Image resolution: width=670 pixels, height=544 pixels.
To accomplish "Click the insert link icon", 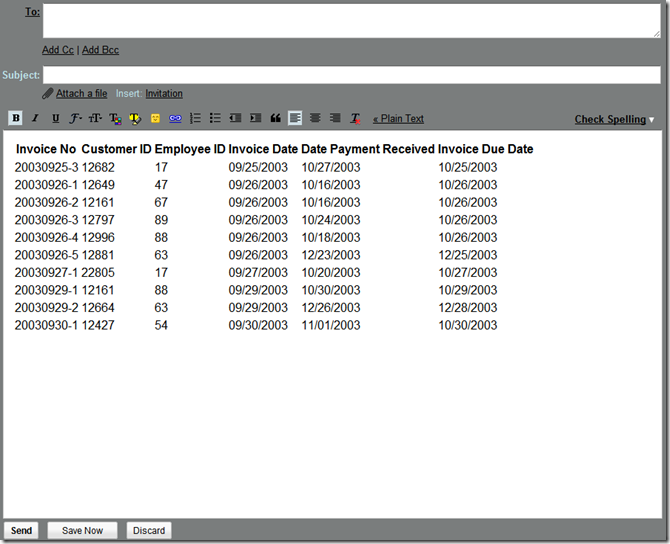I will point(175,118).
